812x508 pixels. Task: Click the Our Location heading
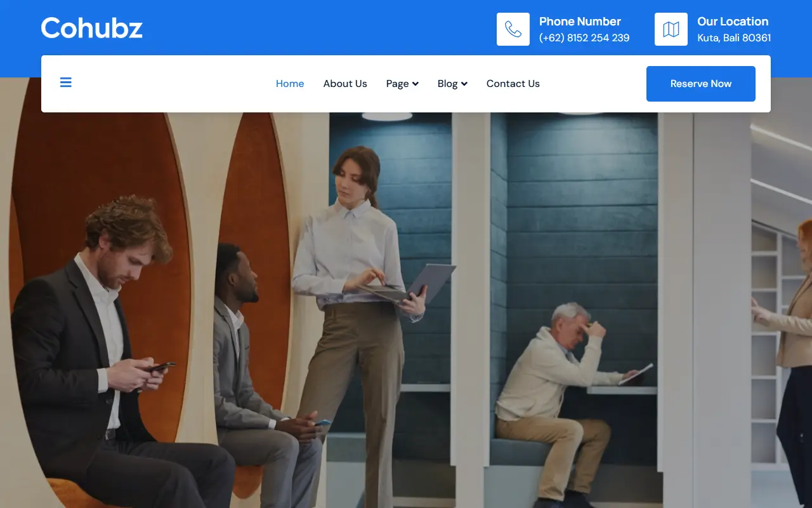click(733, 22)
